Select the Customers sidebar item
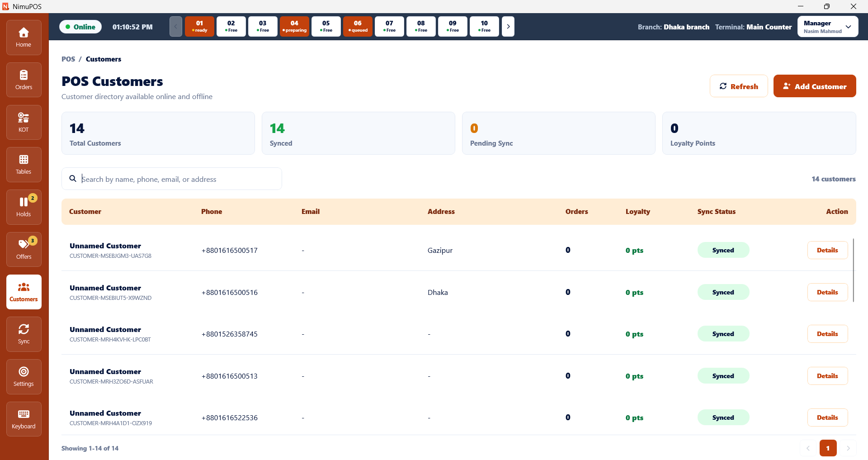The image size is (868, 460). click(x=24, y=292)
